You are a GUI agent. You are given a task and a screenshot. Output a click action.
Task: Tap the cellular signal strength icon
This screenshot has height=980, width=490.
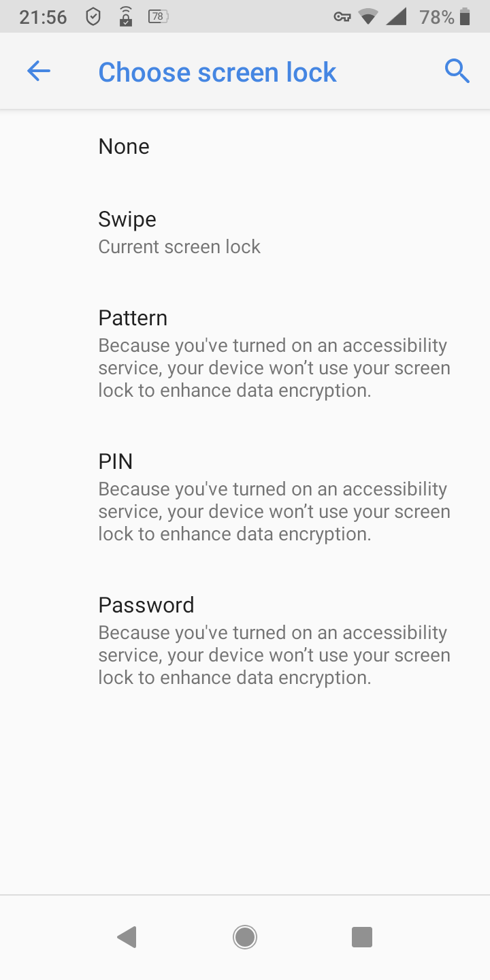point(396,17)
